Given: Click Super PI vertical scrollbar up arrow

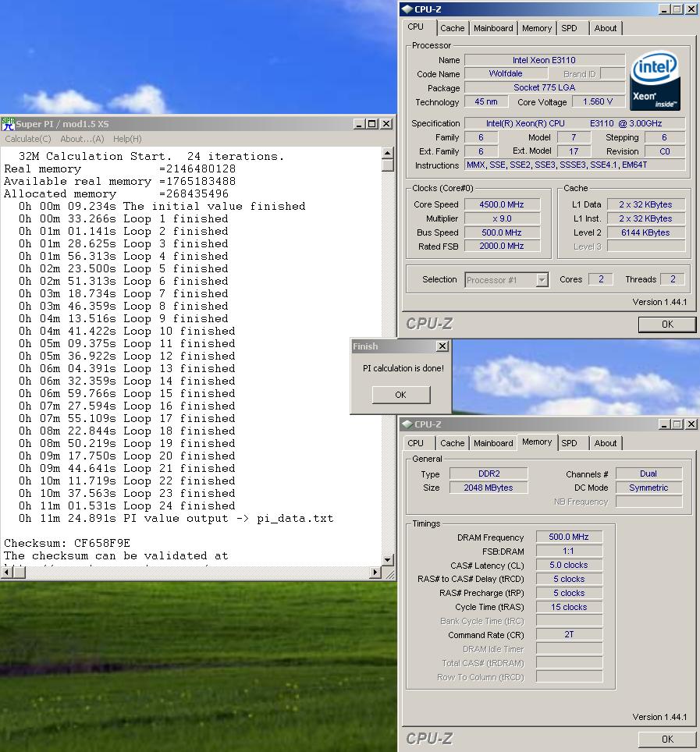Looking at the screenshot, I should tap(388, 153).
